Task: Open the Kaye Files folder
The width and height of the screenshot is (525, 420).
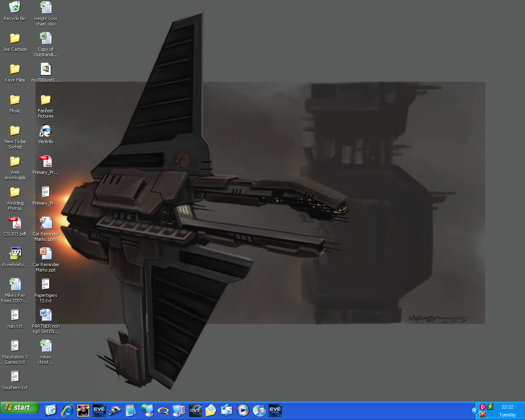Action: [x=15, y=73]
